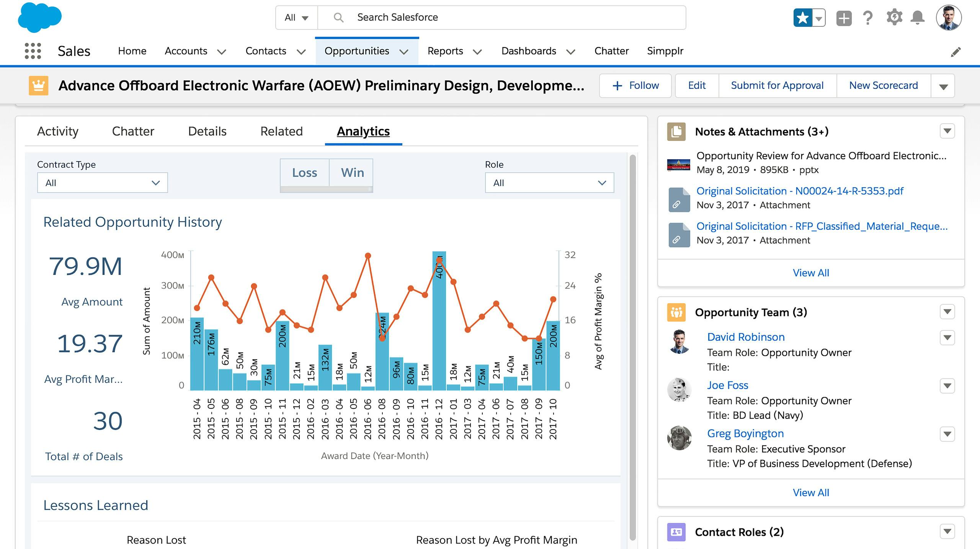Screen dimensions: 980x549
Task: Switch to the Details tab
Action: point(207,131)
